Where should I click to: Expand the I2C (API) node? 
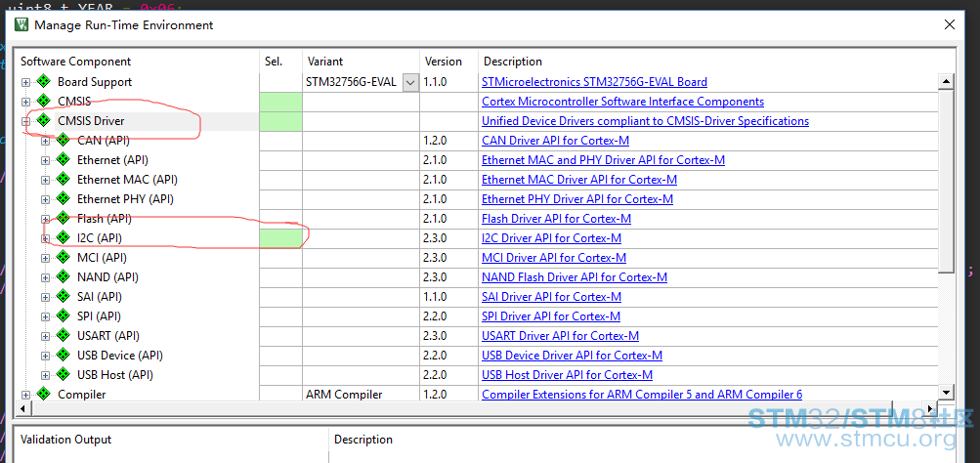(x=45, y=238)
